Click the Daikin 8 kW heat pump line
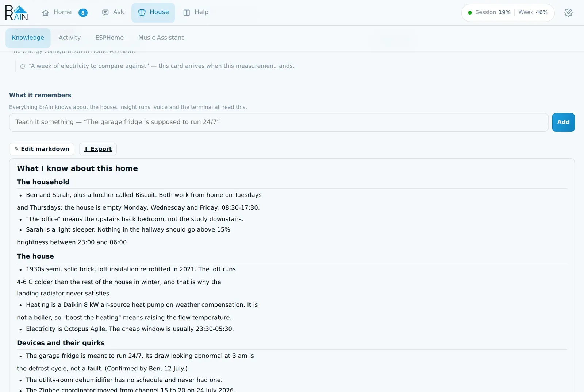 (x=142, y=305)
